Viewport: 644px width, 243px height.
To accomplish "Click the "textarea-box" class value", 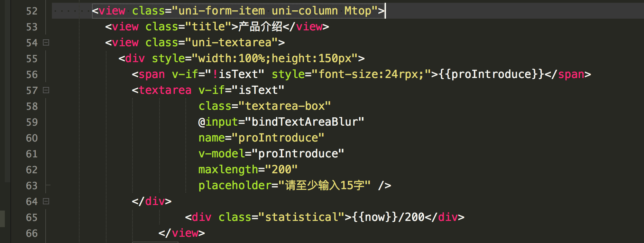I will 285,106.
